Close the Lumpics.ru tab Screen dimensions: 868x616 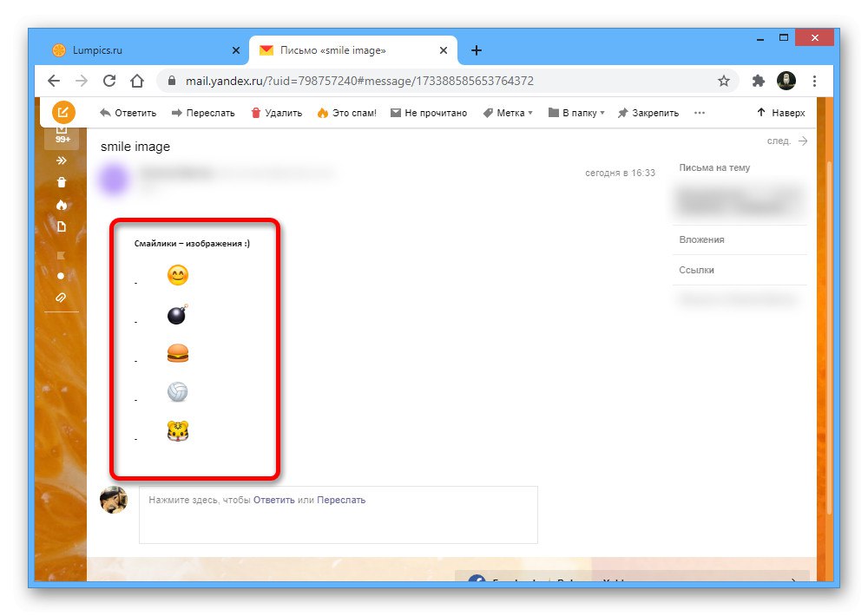(x=236, y=50)
